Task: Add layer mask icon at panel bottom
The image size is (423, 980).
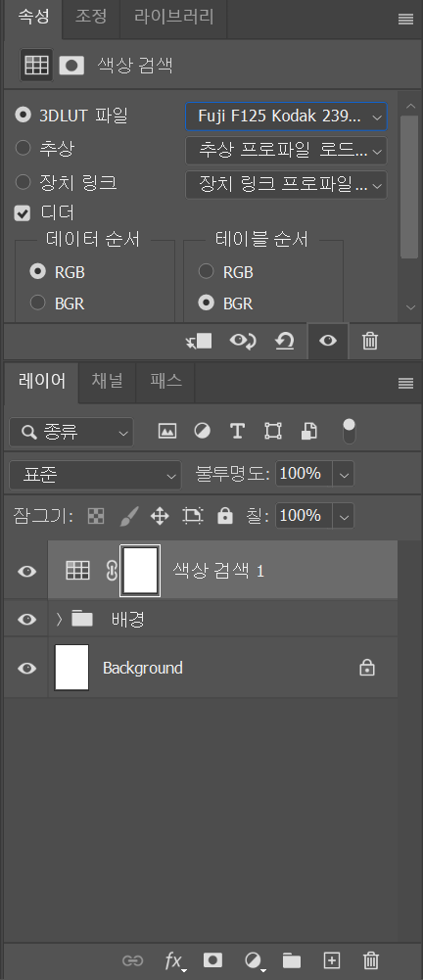Action: click(x=213, y=960)
